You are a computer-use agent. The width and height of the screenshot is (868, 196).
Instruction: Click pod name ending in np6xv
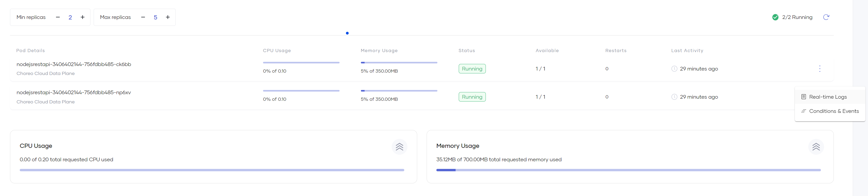74,92
